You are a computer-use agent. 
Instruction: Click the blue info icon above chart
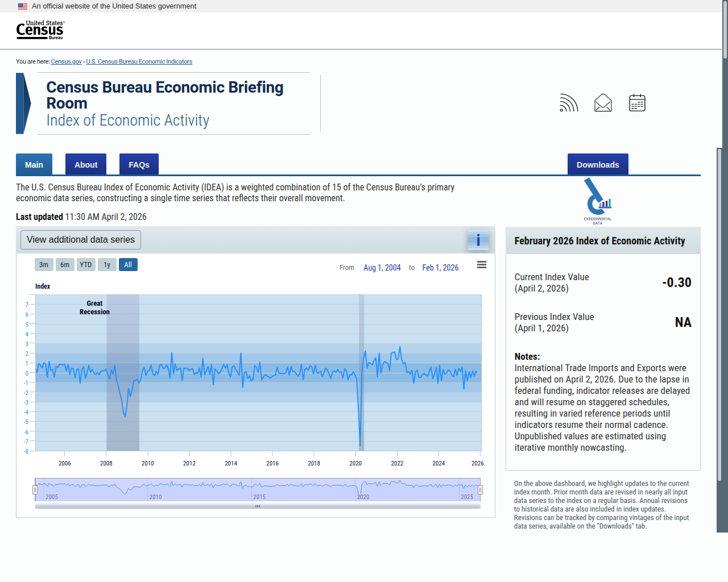coord(478,240)
